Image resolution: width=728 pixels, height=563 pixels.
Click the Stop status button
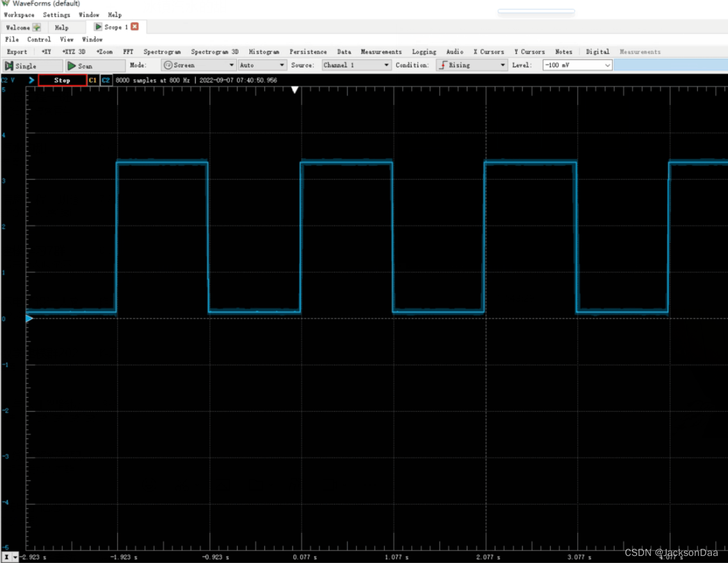(x=62, y=80)
